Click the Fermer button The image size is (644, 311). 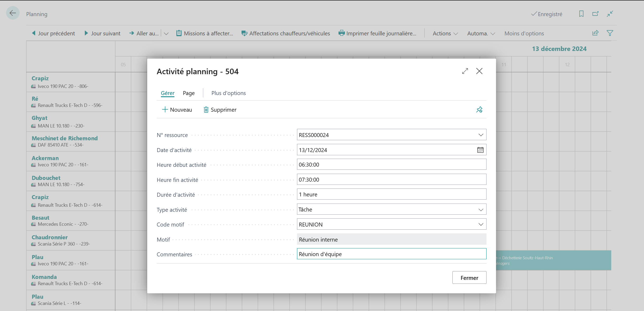469,277
